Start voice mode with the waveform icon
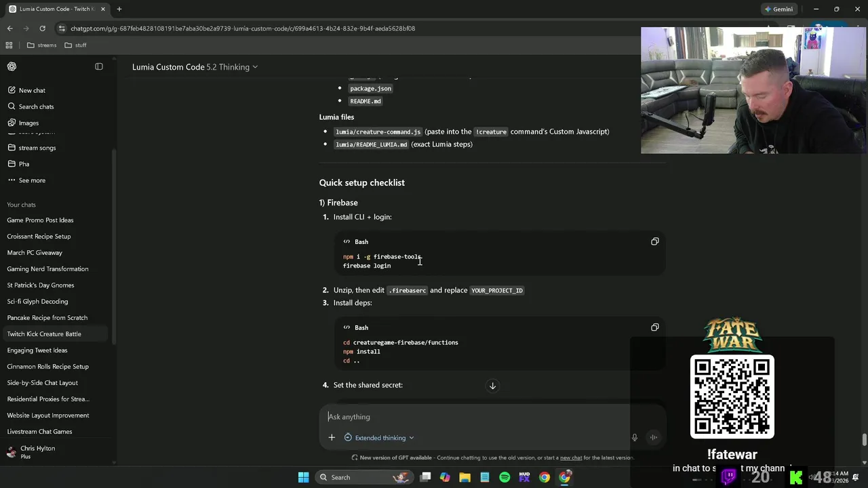The height and width of the screenshot is (488, 868). 654,437
